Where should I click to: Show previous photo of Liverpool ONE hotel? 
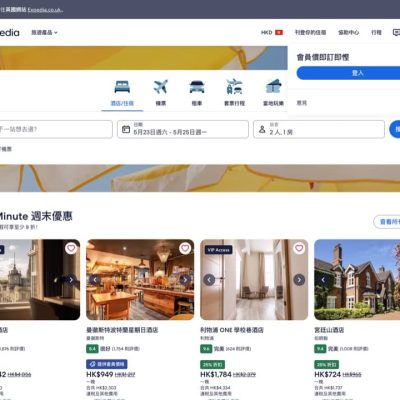(209, 280)
